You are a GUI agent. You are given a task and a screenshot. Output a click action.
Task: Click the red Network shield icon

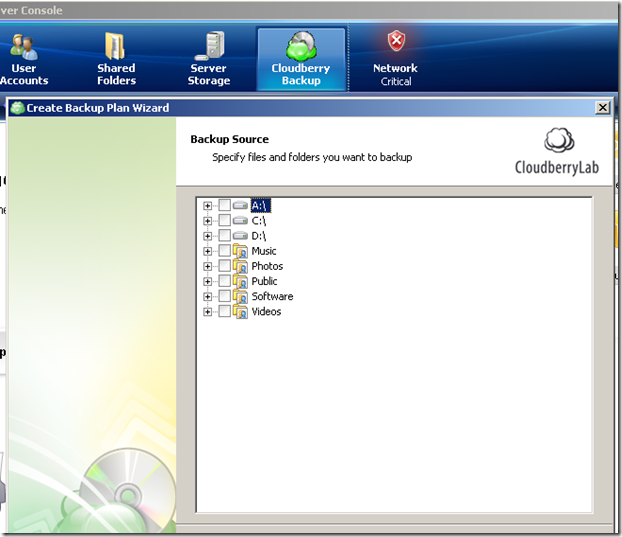pyautogui.click(x=396, y=41)
